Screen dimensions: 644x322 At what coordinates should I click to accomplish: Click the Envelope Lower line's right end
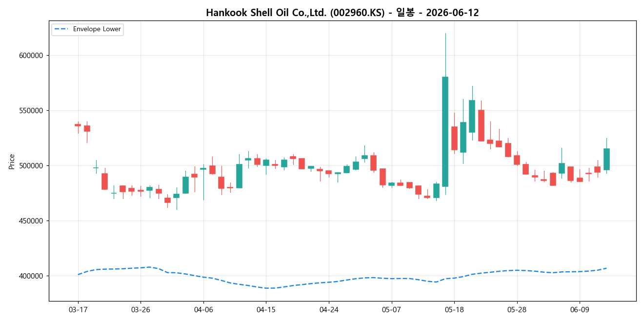pos(606,268)
